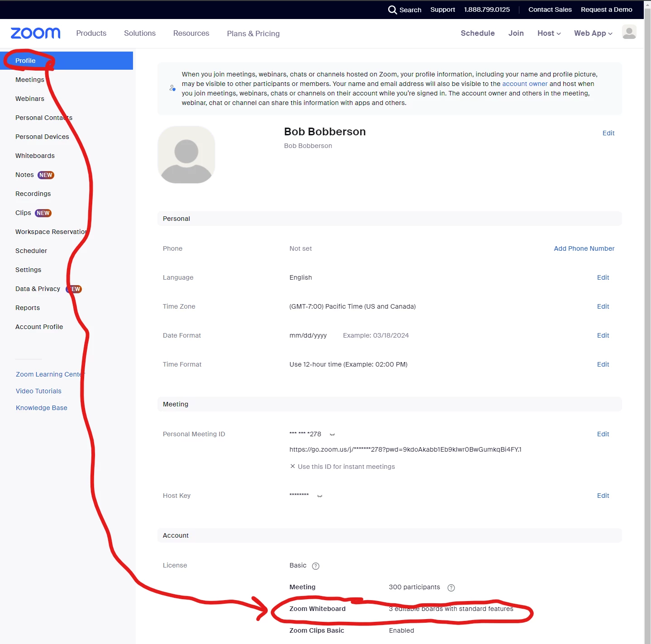
Task: Click the large profile picture placeholder
Action: click(186, 155)
